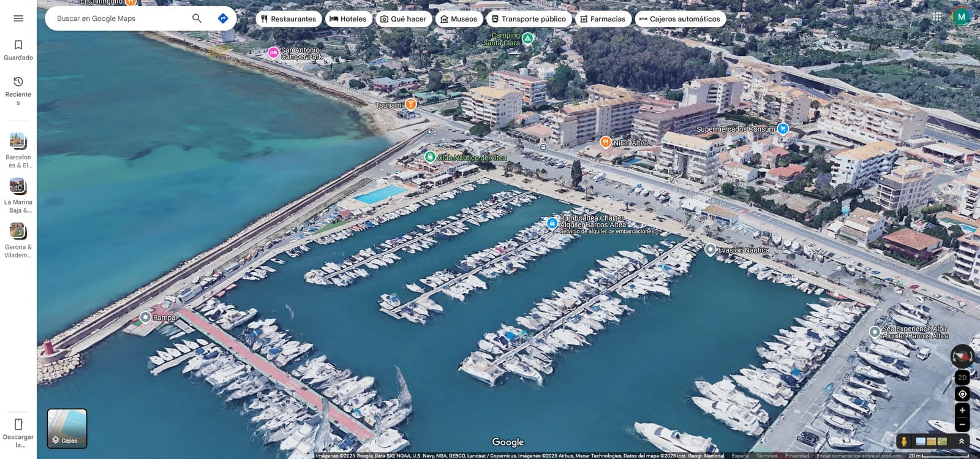Select Rumboaltea Charter pin
The image size is (980, 459).
(x=552, y=223)
